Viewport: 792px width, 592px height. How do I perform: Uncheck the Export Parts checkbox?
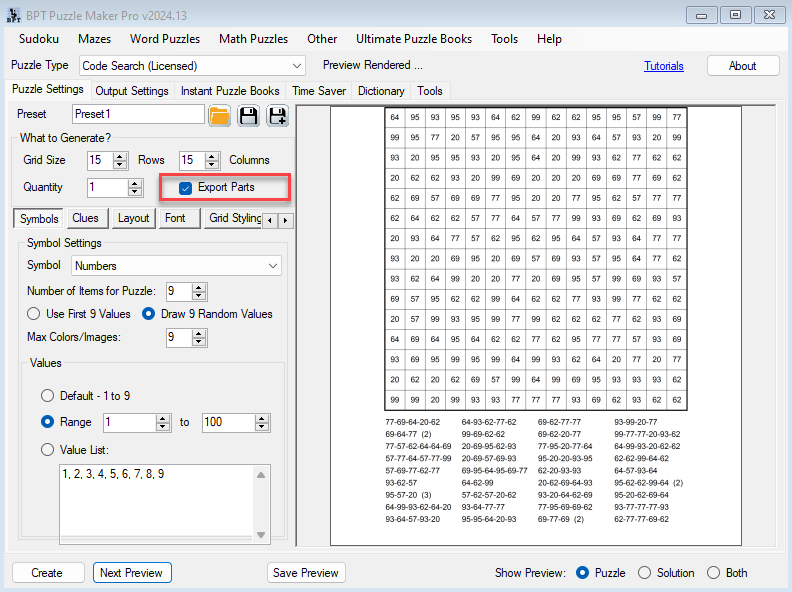pos(185,188)
